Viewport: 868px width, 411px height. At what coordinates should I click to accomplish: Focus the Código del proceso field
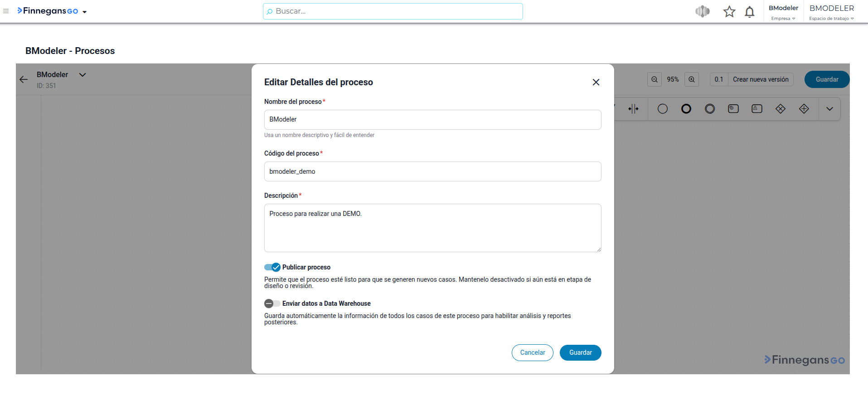pyautogui.click(x=433, y=171)
